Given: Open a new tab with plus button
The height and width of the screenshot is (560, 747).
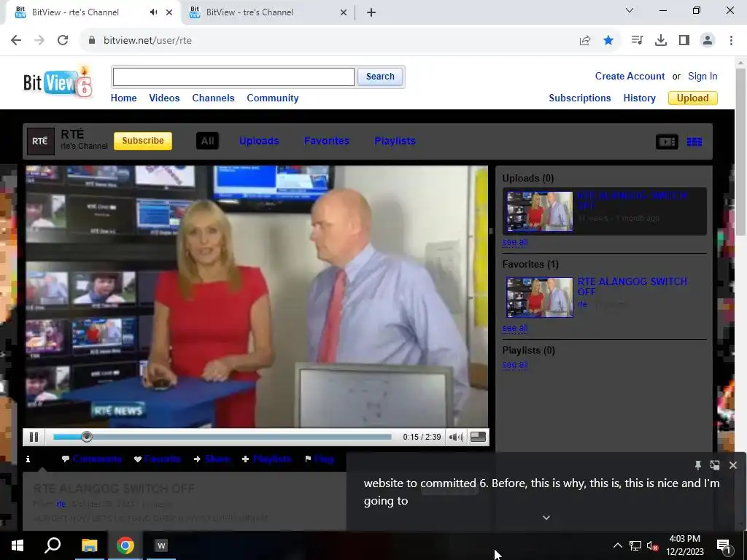Looking at the screenshot, I should pos(371,12).
